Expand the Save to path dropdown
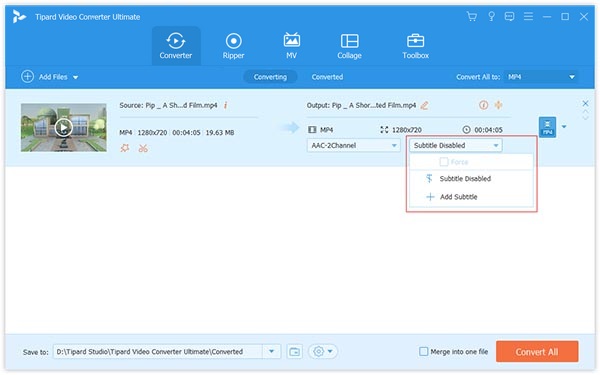The image size is (600, 375). [x=272, y=352]
